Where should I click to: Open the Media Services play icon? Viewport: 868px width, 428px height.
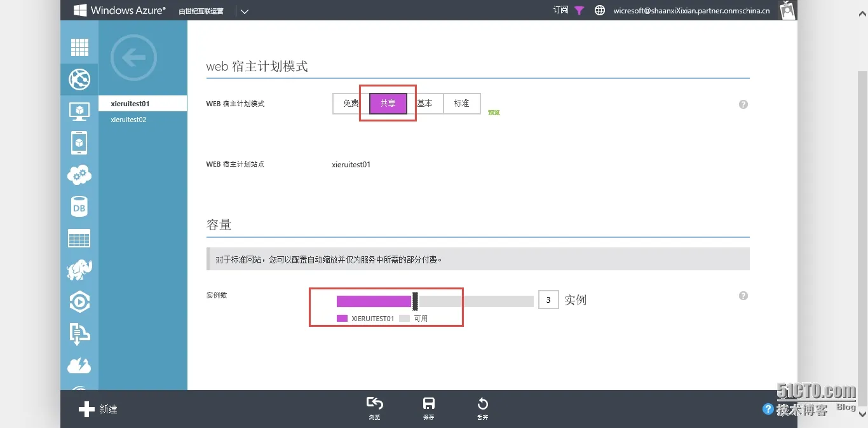click(79, 302)
